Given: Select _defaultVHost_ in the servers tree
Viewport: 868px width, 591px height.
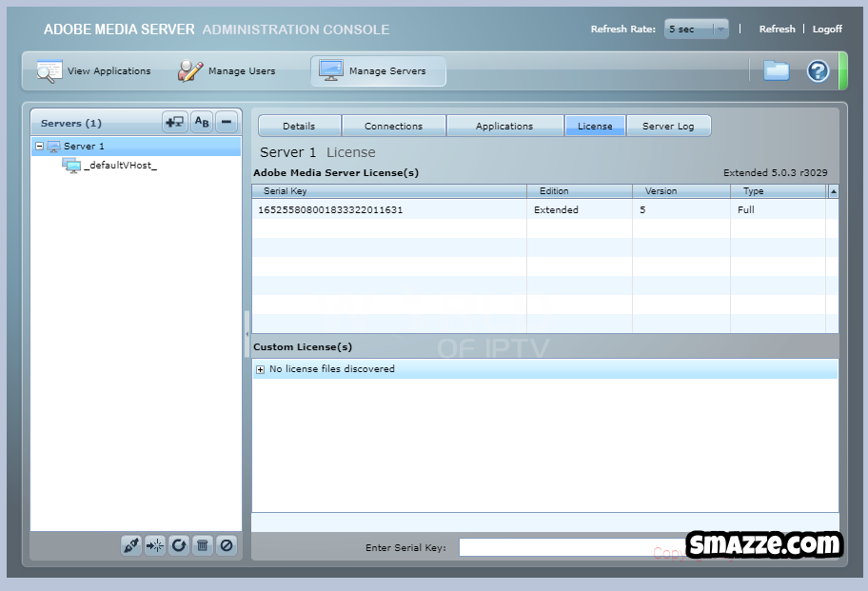Looking at the screenshot, I should coord(120,165).
